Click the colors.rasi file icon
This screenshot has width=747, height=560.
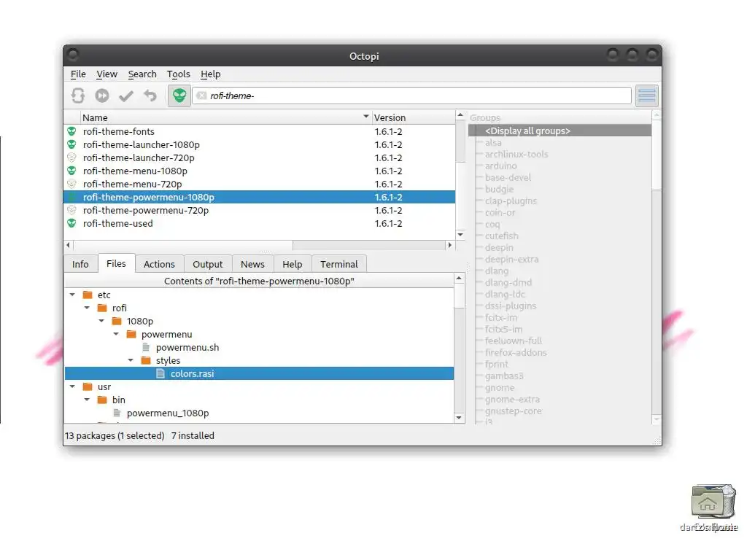click(160, 374)
